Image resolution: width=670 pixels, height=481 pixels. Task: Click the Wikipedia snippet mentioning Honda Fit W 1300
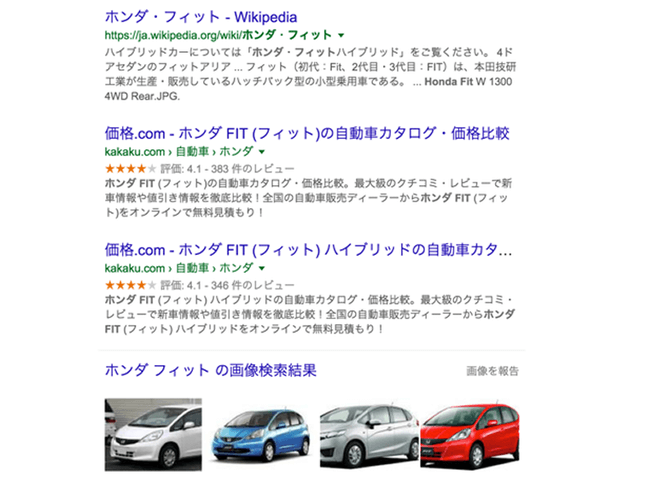[x=310, y=74]
